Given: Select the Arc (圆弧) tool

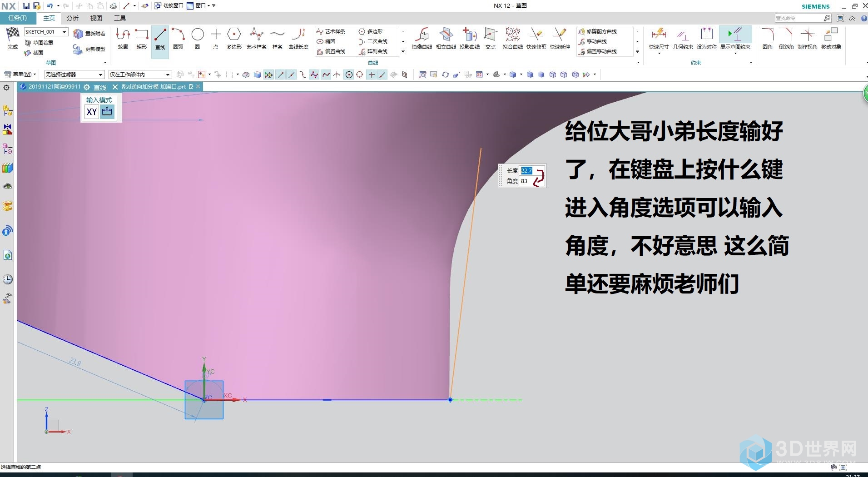Looking at the screenshot, I should click(179, 38).
